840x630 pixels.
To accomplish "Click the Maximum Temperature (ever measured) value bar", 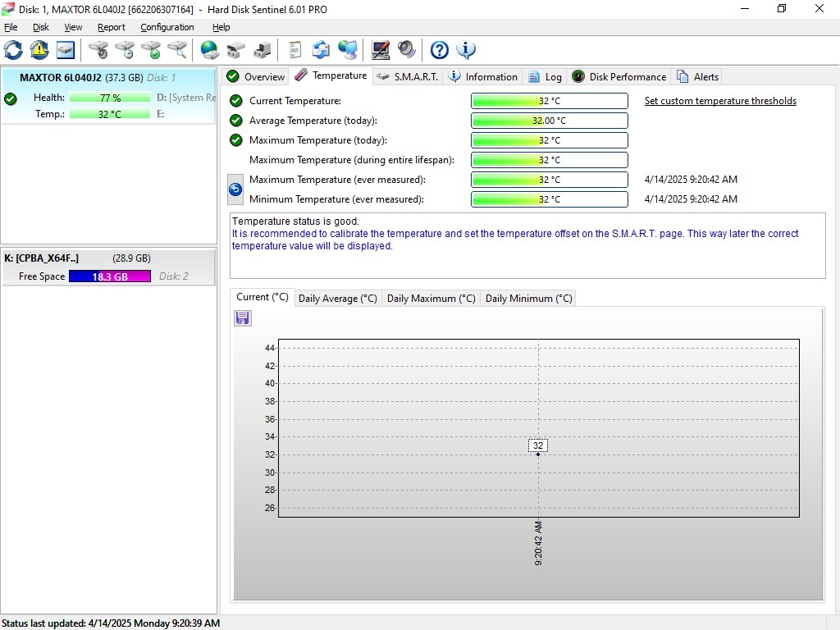I will (x=549, y=180).
